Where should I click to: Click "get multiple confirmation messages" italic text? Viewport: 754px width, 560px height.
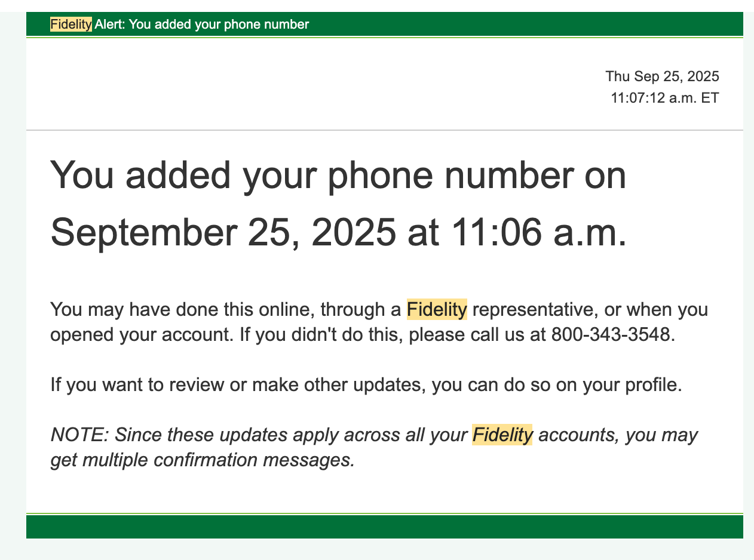(x=202, y=460)
